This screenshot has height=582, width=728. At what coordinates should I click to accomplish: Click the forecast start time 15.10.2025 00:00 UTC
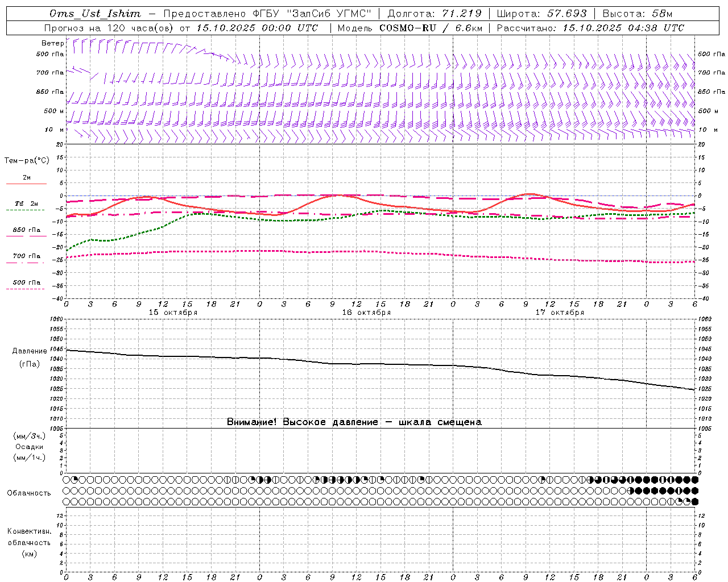[x=257, y=28]
